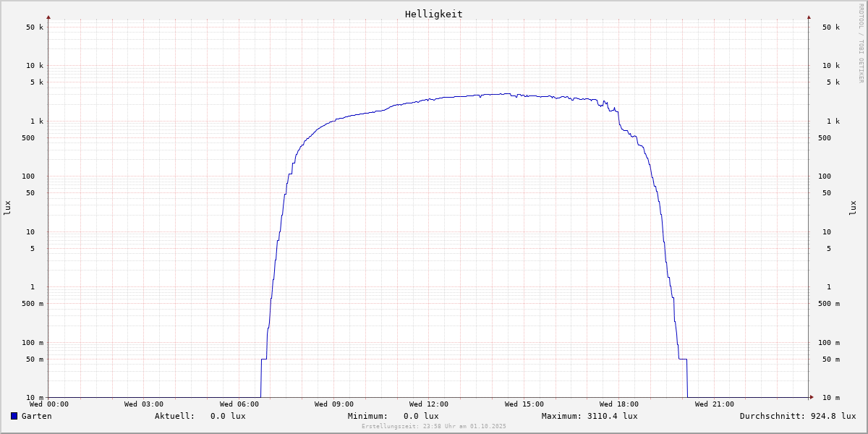Click the red arrow atop the right axis

(809, 17)
